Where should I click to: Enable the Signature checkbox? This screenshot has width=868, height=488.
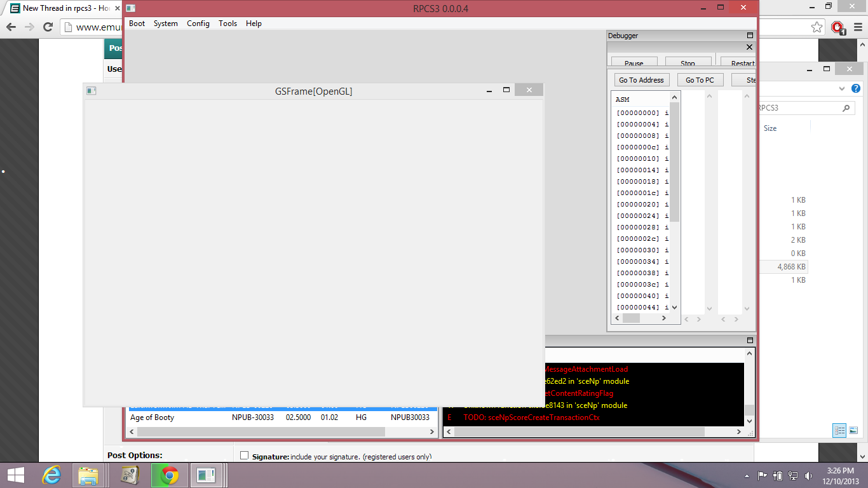pos(244,456)
